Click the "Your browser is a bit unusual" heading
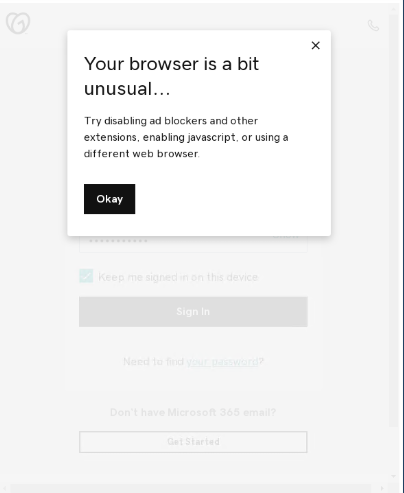 click(x=171, y=76)
